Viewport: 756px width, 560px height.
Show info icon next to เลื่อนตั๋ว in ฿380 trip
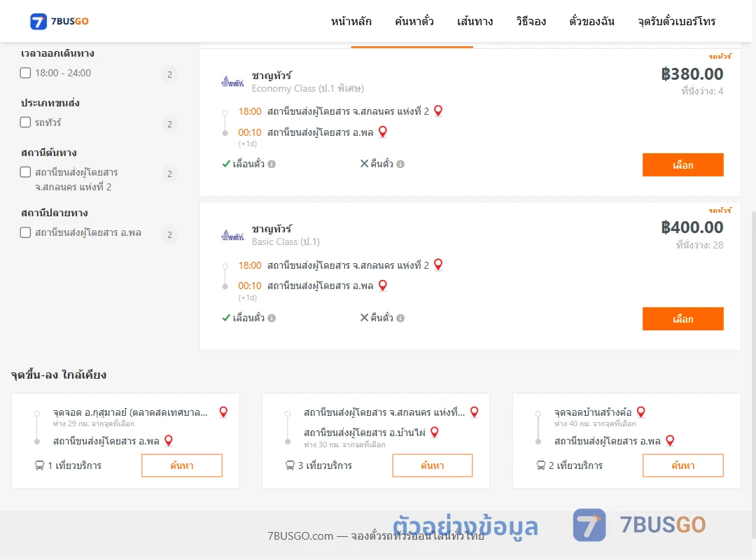click(x=272, y=164)
